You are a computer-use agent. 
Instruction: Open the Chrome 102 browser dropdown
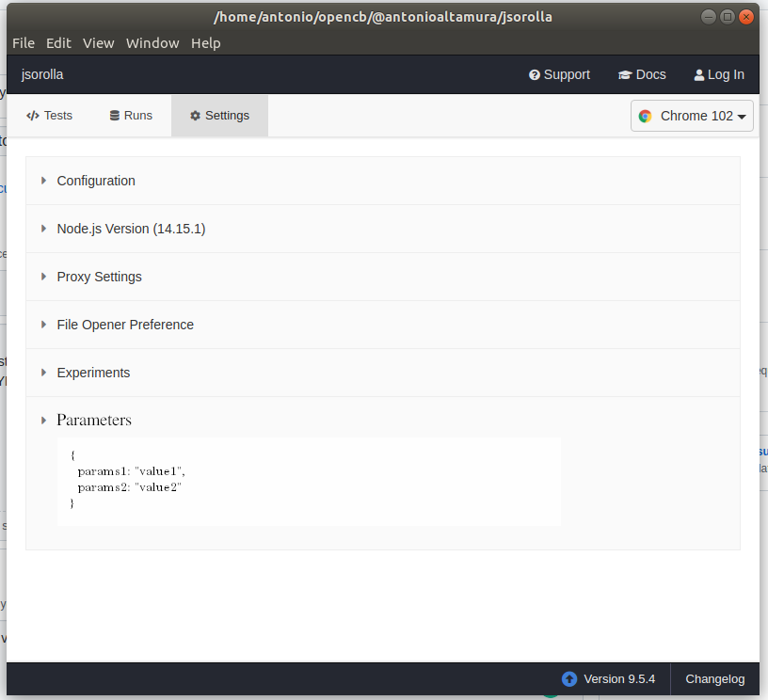[x=692, y=116]
